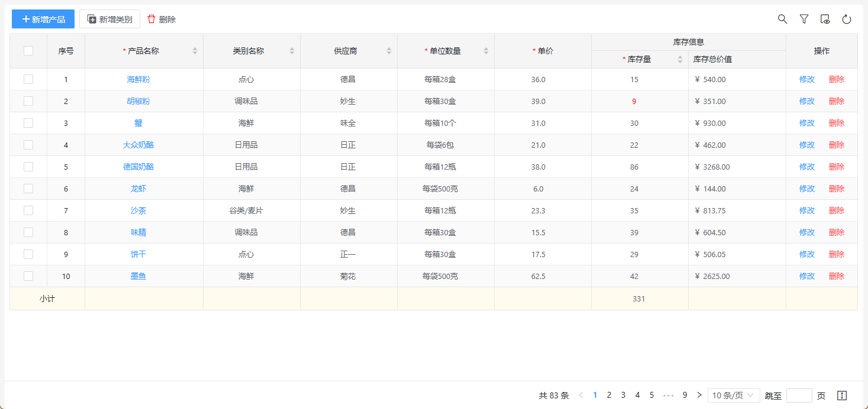
Task: Check the row checkbox for 海鲜粉
Action: pos(28,79)
